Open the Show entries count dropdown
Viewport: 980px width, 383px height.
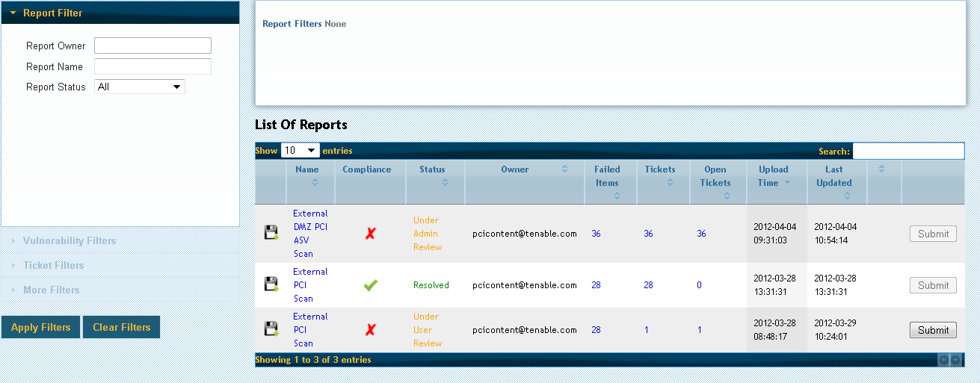click(300, 150)
